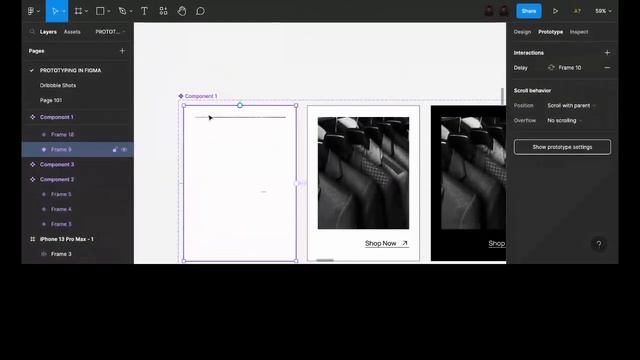Select the Move tool

[x=55, y=11]
